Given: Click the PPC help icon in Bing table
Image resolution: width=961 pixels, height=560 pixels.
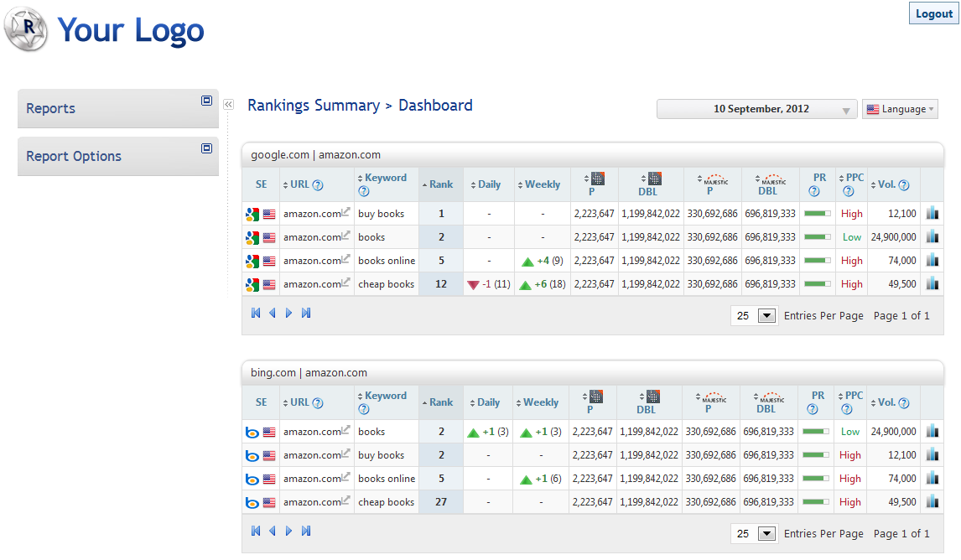Looking at the screenshot, I should click(x=849, y=409).
